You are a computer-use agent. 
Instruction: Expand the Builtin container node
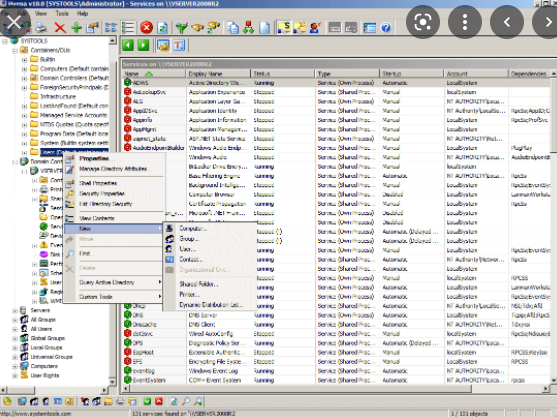[x=24, y=60]
